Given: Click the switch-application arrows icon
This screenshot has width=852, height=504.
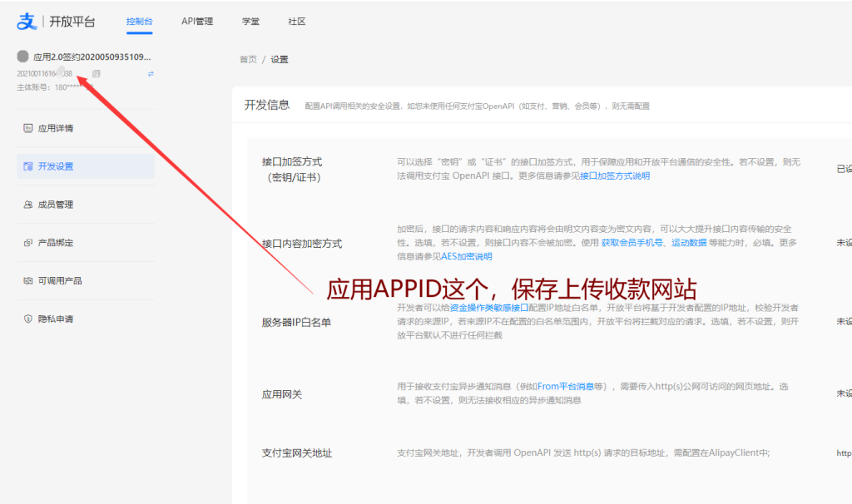Looking at the screenshot, I should point(151,74).
